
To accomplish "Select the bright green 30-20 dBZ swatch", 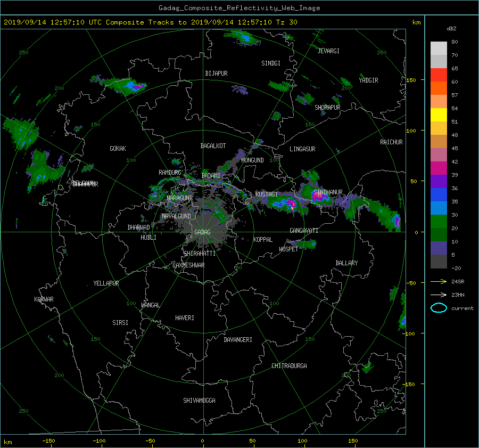I will 439,221.
